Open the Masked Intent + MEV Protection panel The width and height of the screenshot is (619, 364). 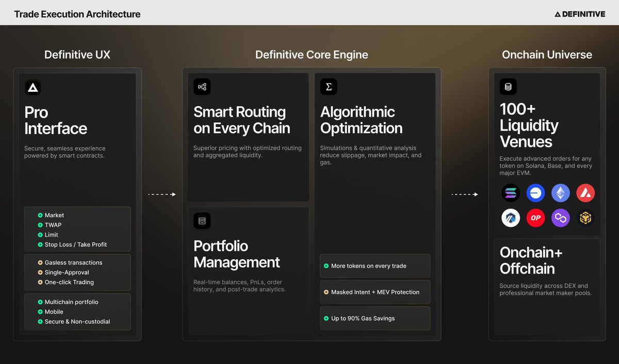(375, 292)
